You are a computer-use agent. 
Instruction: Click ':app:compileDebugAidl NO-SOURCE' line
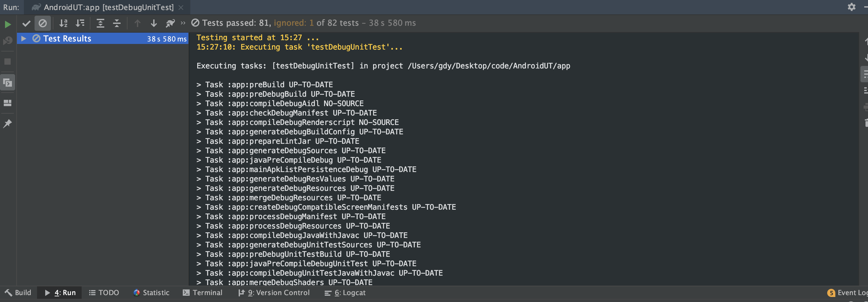(280, 104)
